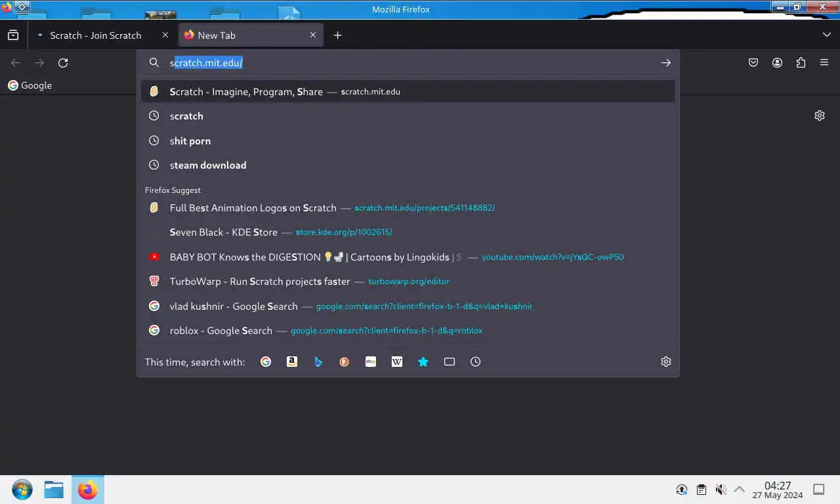Image resolution: width=840 pixels, height=504 pixels.
Task: Minimize the Mozilla Firefox window
Action: [779, 7]
